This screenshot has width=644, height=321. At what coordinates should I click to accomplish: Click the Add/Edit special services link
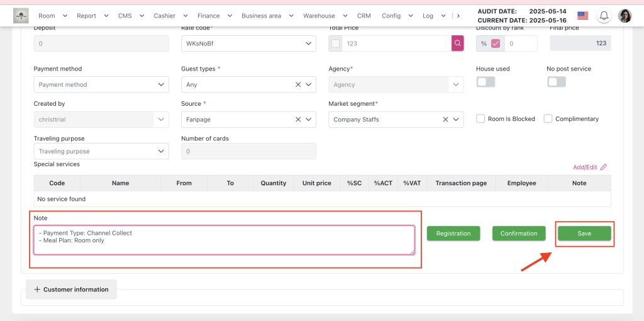pos(589,167)
